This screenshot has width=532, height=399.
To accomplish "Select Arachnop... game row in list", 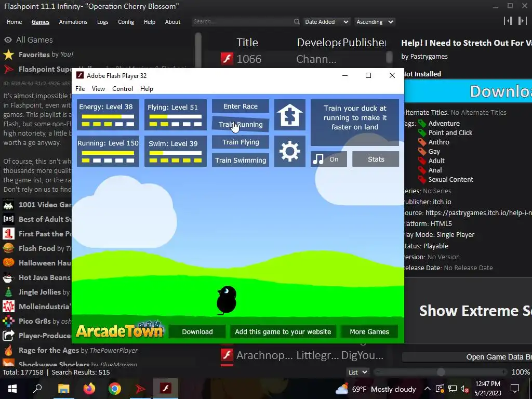I will coord(303,355).
